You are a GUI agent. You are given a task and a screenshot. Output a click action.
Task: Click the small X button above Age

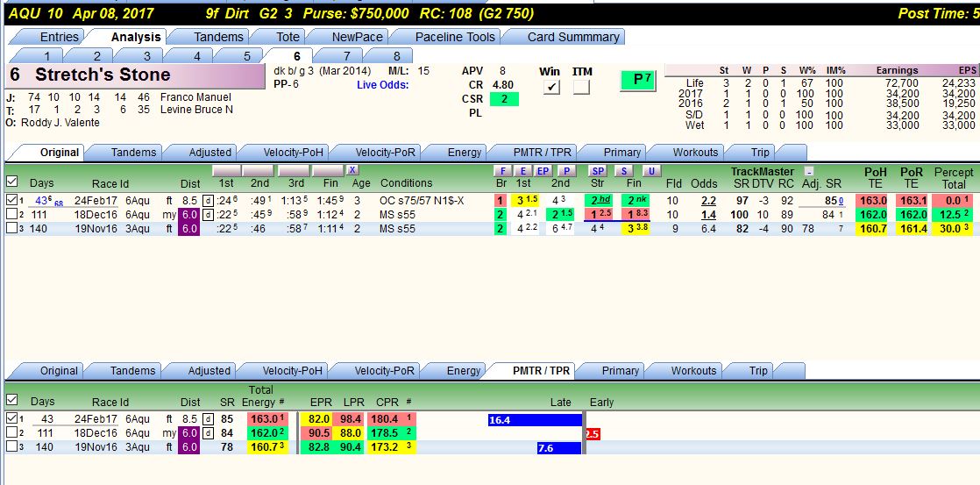(352, 170)
